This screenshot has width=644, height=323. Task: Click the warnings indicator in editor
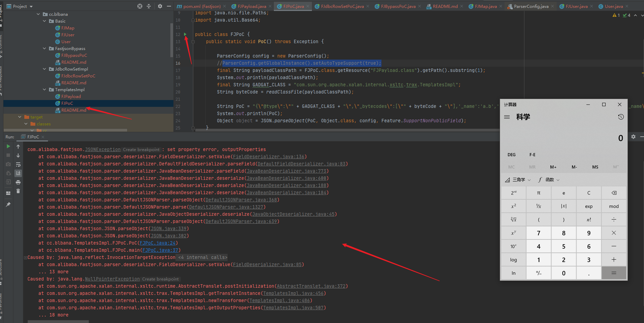click(x=616, y=15)
